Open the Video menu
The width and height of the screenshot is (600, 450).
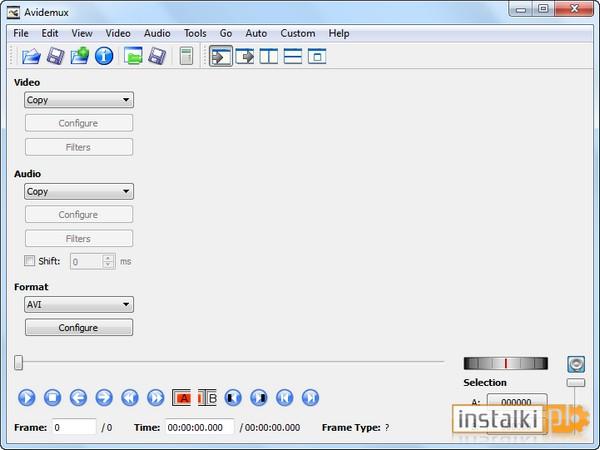[118, 33]
